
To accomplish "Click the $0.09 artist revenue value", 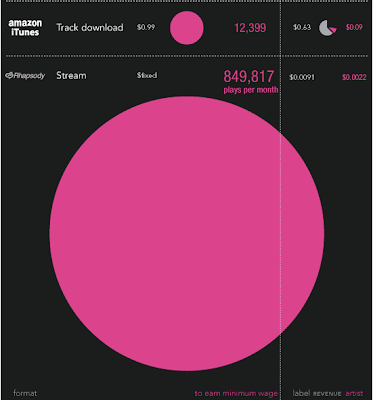I will point(354,27).
